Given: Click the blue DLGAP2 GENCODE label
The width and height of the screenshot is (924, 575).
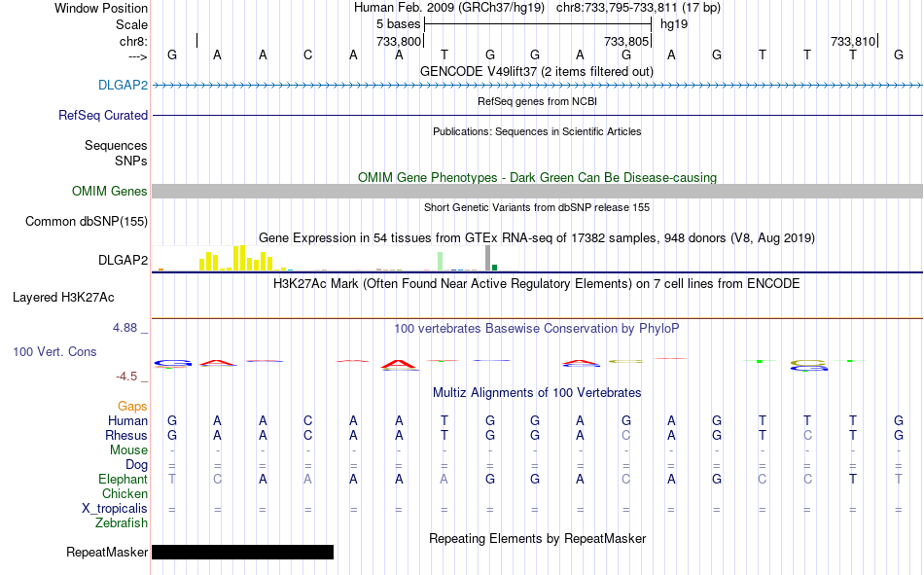Looking at the screenshot, I should [x=124, y=85].
